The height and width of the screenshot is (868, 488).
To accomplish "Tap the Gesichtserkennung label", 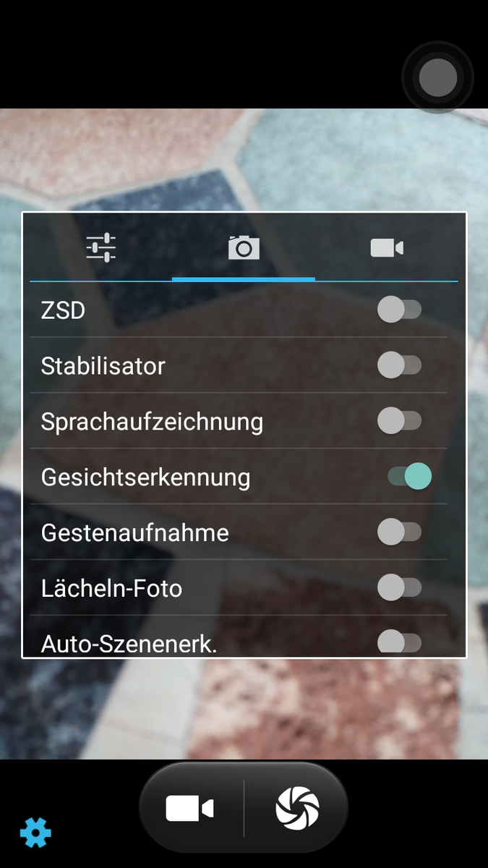I will (146, 477).
